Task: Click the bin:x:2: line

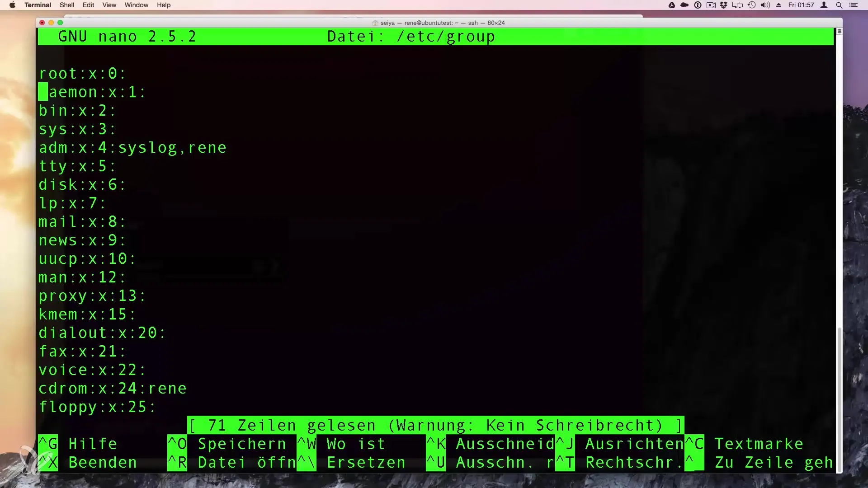Action: (x=77, y=110)
